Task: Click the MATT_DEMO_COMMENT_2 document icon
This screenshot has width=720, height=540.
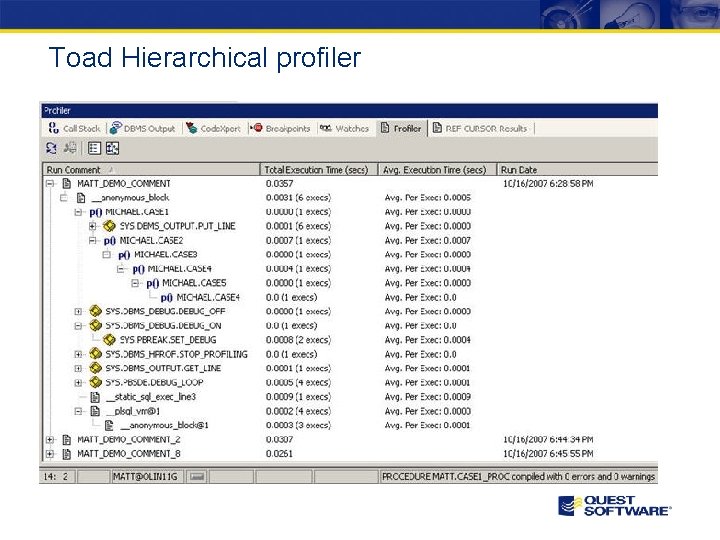Action: [67, 439]
